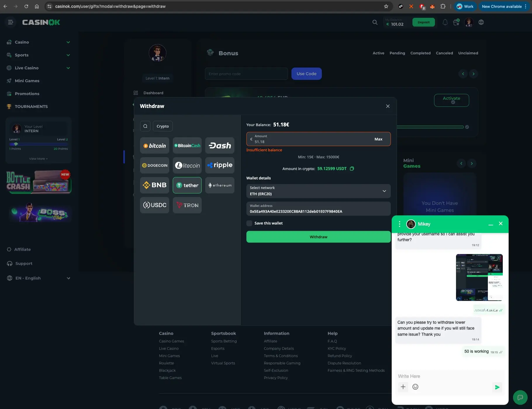Image resolution: width=532 pixels, height=409 pixels.
Task: Switch to the Active bonus tab
Action: click(379, 53)
